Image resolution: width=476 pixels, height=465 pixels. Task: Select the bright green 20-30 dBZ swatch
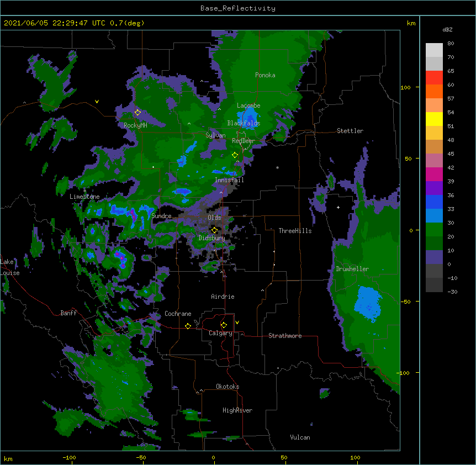coord(434,230)
